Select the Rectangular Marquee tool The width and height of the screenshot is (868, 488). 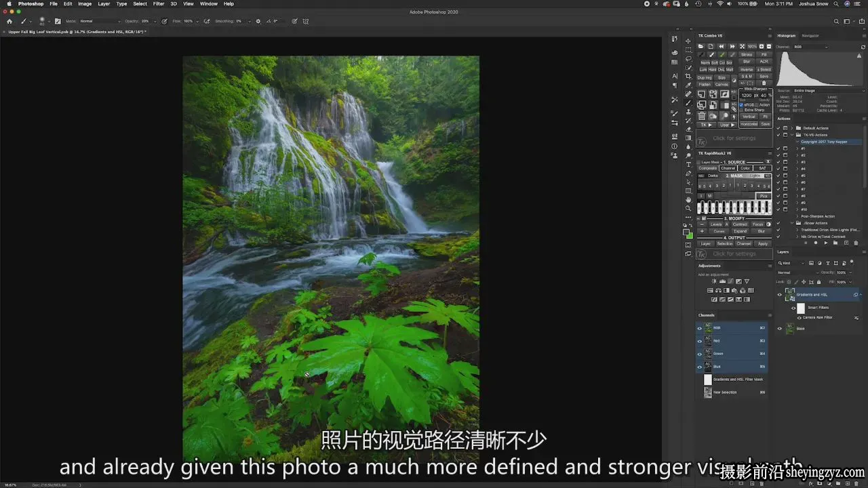pos(688,49)
